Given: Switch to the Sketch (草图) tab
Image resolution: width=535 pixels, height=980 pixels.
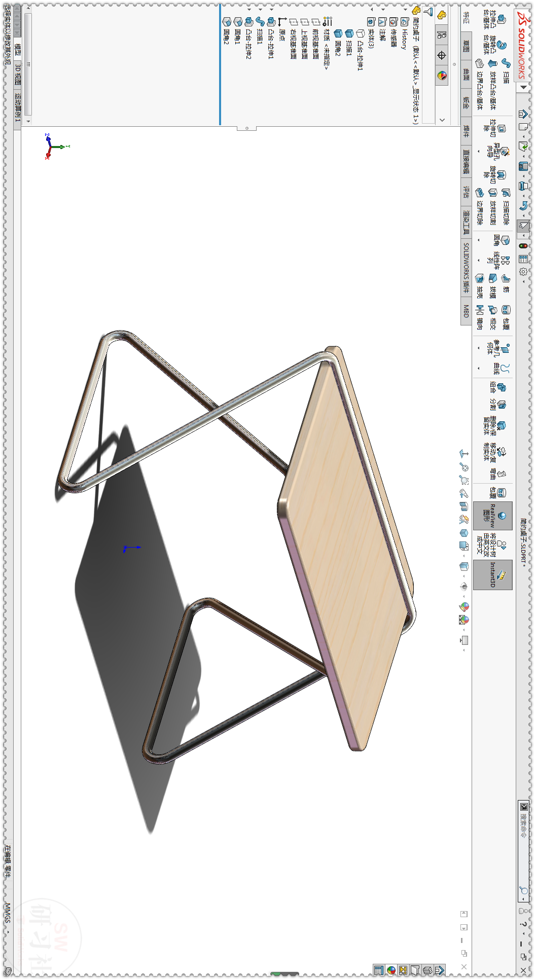Looking at the screenshot, I should [467, 46].
